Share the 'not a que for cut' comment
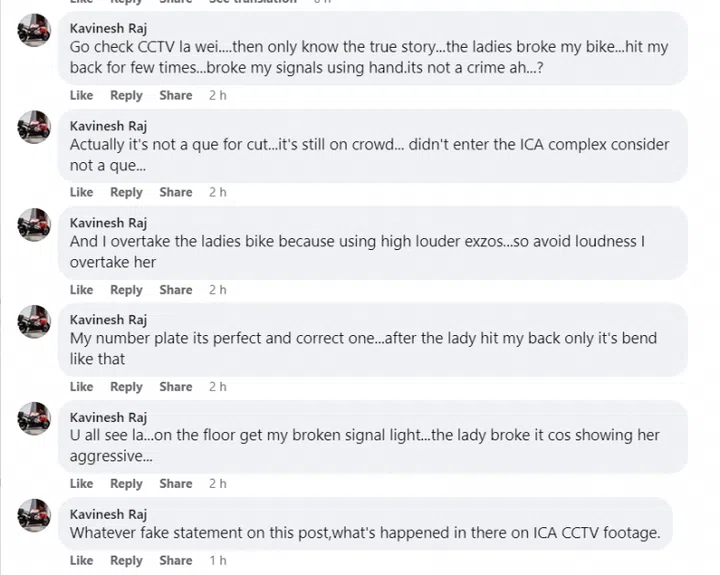720x575 pixels. pyautogui.click(x=176, y=192)
